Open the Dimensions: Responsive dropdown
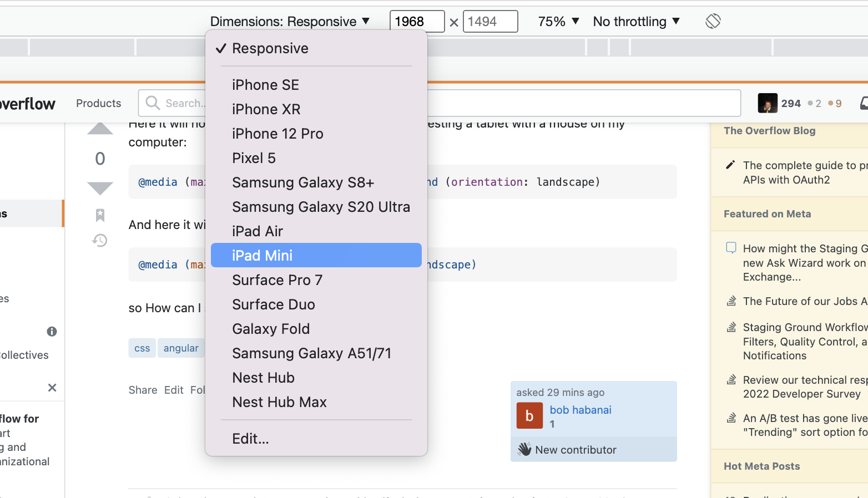This screenshot has height=498, width=868. click(290, 22)
